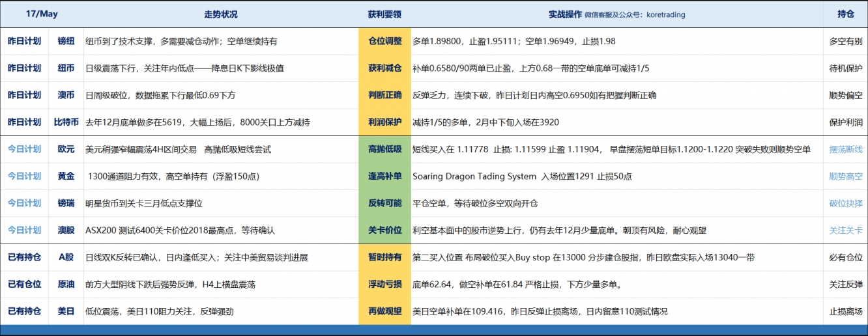The height and width of the screenshot is (336, 868).
Task: Click the 浮动亏损 cell
Action: 384,284
